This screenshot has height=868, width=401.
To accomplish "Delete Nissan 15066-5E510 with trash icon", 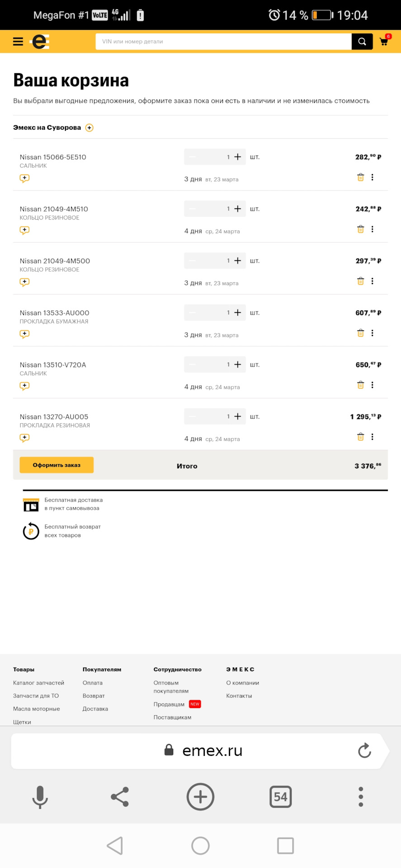I will (360, 177).
